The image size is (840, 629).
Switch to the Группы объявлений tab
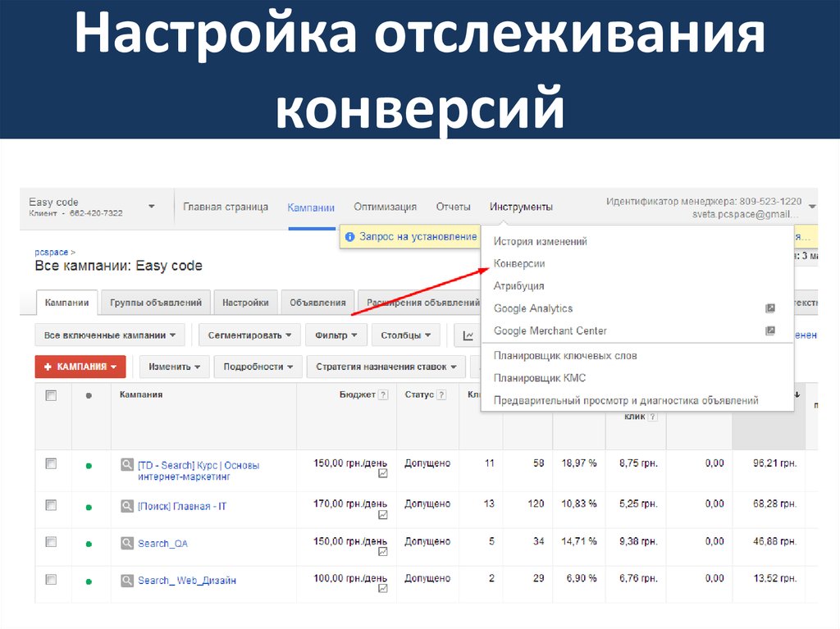point(156,303)
